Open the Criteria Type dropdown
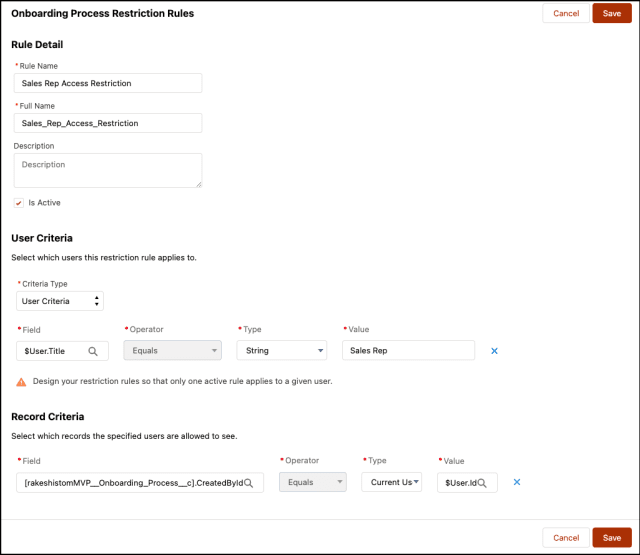This screenshot has height=555, width=640. coord(60,301)
